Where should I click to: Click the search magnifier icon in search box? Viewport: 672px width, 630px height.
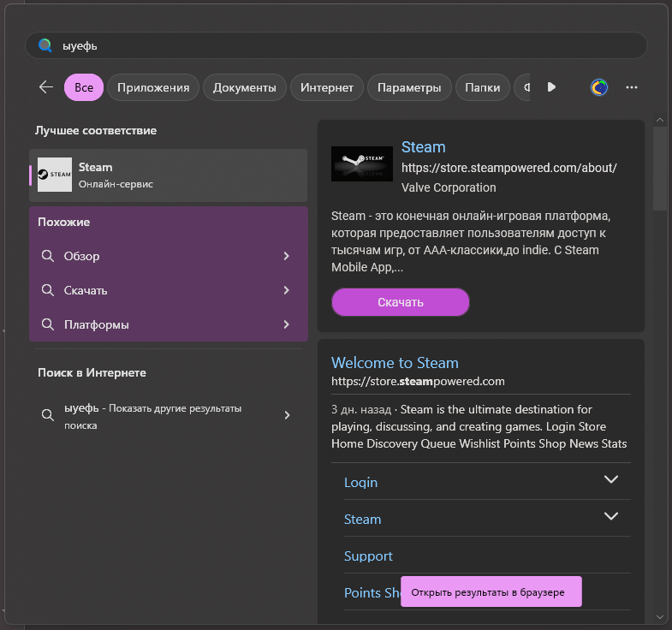tap(45, 45)
